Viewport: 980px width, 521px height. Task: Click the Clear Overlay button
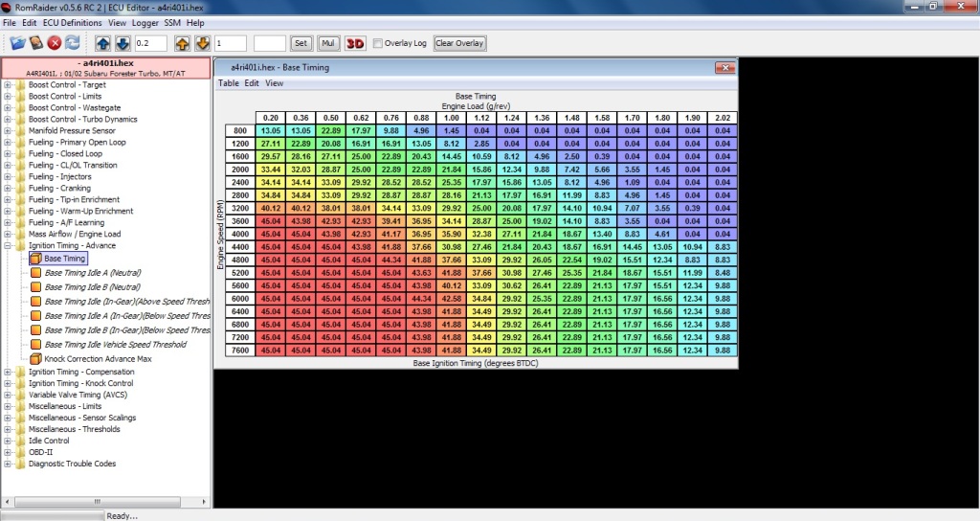459,43
